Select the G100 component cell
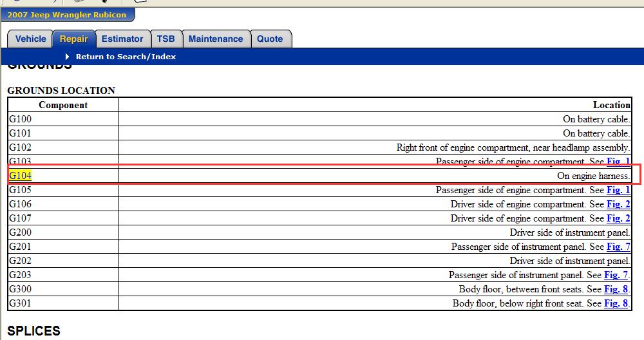The image size is (644, 340). pos(63,119)
